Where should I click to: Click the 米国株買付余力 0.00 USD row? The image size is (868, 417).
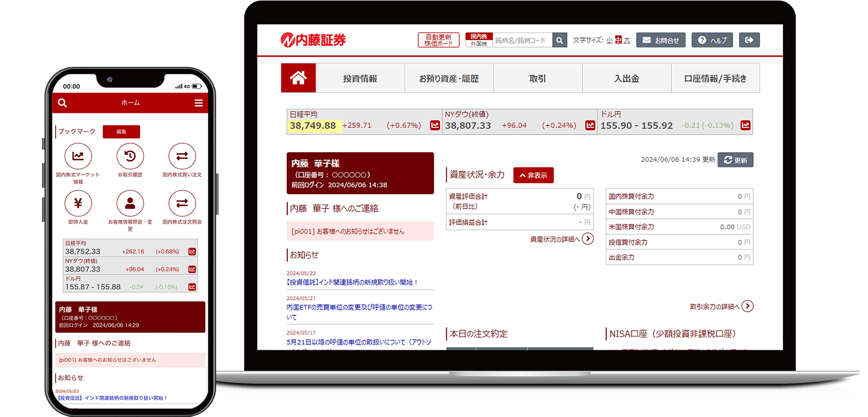click(x=679, y=227)
